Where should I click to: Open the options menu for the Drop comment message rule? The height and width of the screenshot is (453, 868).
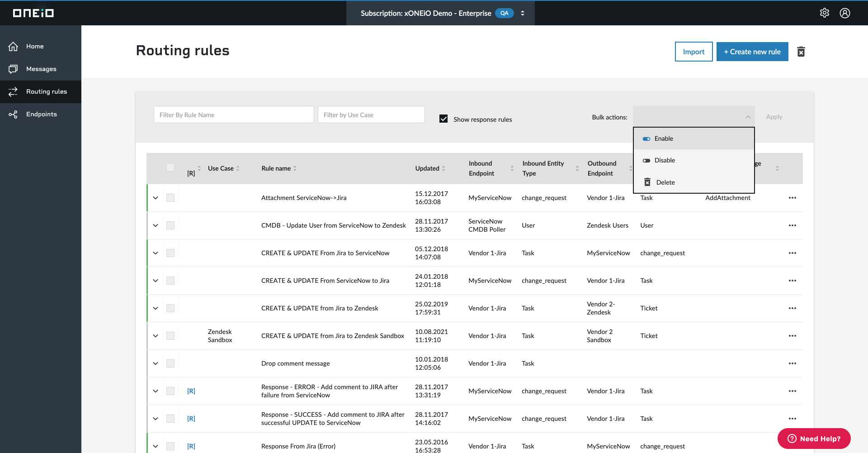[x=793, y=363]
